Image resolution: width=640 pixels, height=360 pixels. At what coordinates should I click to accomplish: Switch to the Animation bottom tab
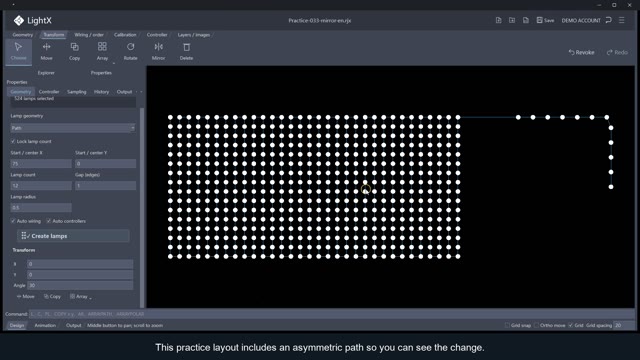point(45,325)
